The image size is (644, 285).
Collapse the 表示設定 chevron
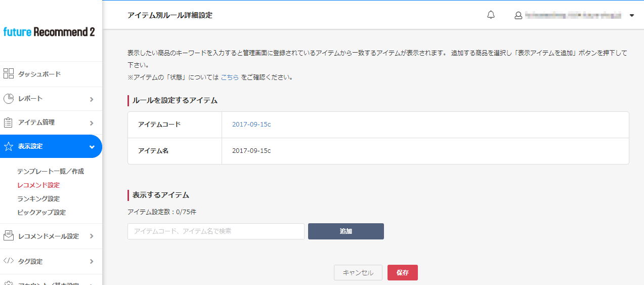(x=92, y=147)
